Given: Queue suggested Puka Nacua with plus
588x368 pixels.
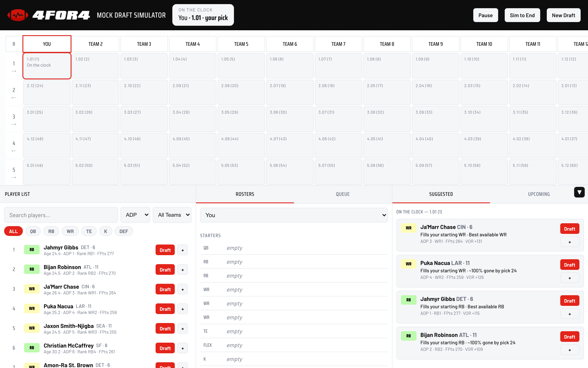Looking at the screenshot, I should coord(570,278).
